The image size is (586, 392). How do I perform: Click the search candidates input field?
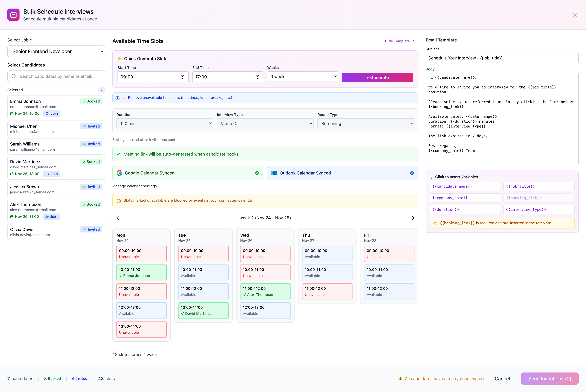(x=56, y=76)
